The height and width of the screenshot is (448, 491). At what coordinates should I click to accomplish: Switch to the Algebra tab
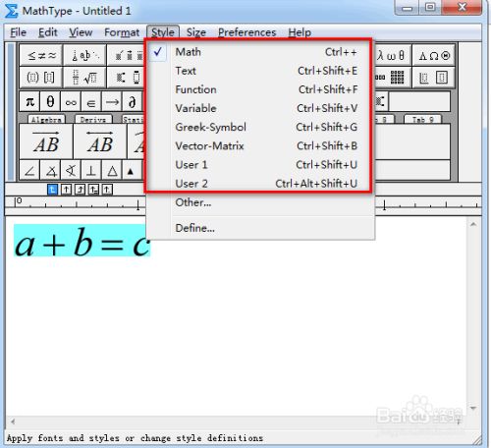(x=46, y=120)
